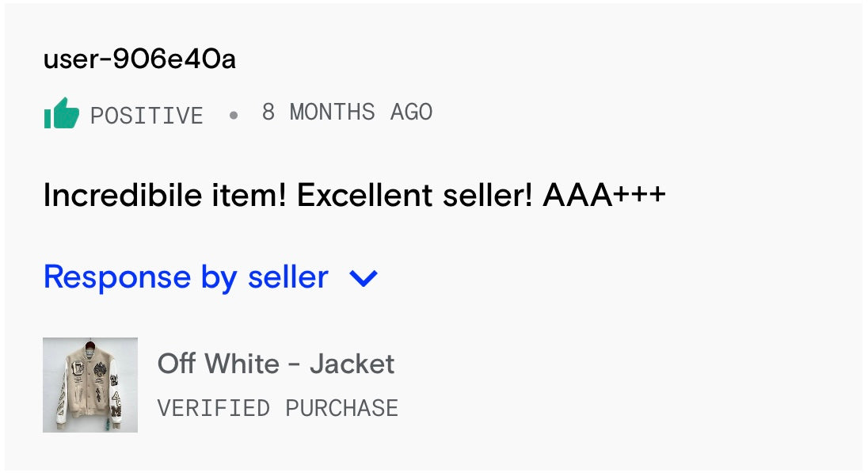This screenshot has width=868, height=473.
Task: Click the dot separator after POSITIVE
Action: [x=233, y=115]
